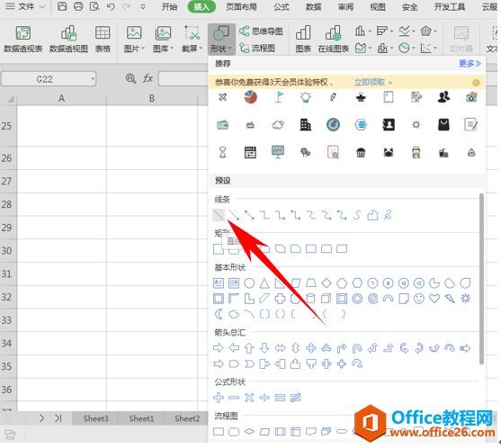Select column A header
The image size is (501, 448).
62,98
